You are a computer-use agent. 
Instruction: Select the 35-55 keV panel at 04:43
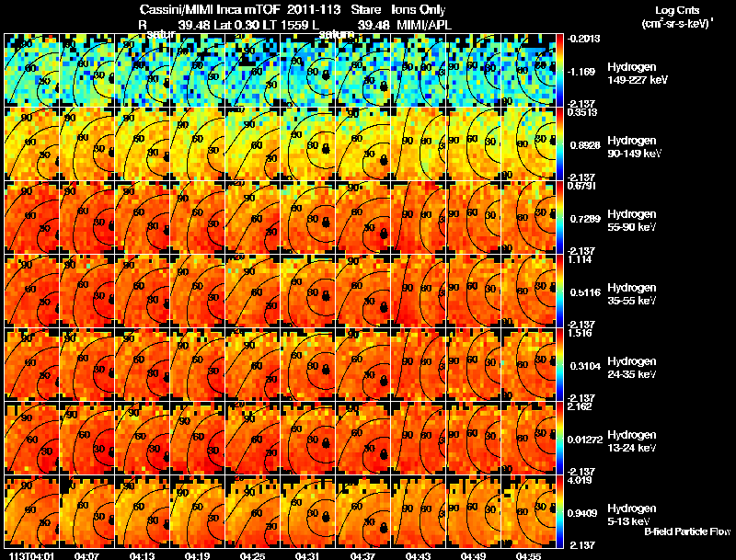[419, 291]
